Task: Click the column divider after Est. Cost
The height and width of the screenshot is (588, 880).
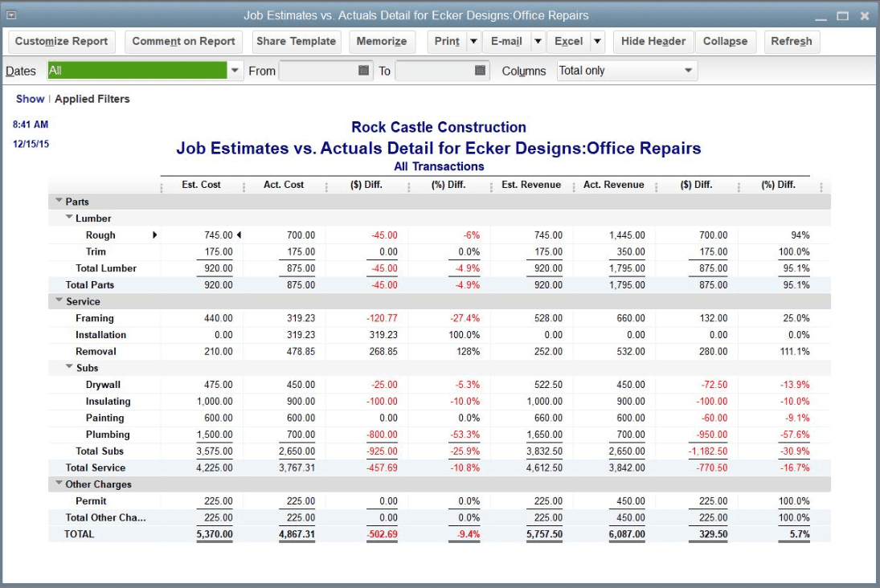Action: coord(244,187)
